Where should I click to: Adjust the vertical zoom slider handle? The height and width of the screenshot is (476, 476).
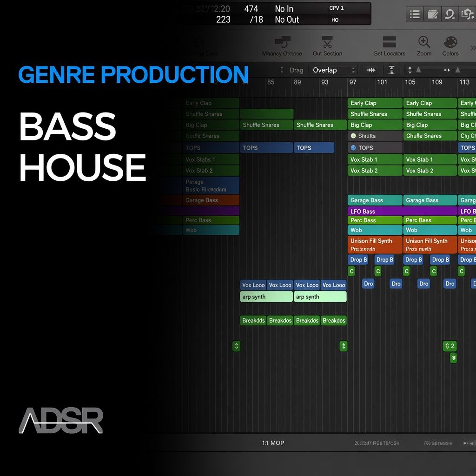418,70
